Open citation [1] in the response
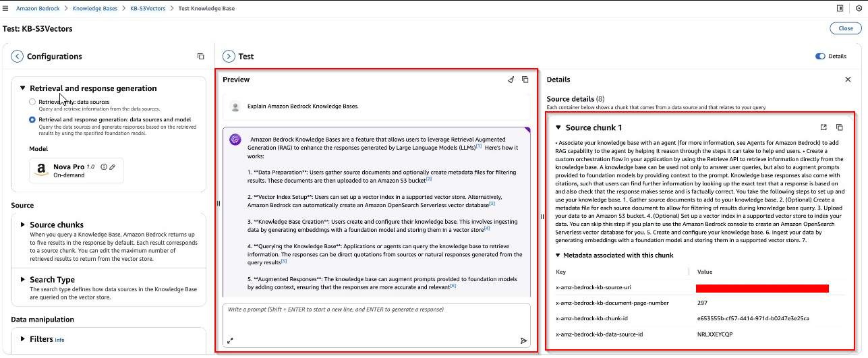 (x=479, y=146)
